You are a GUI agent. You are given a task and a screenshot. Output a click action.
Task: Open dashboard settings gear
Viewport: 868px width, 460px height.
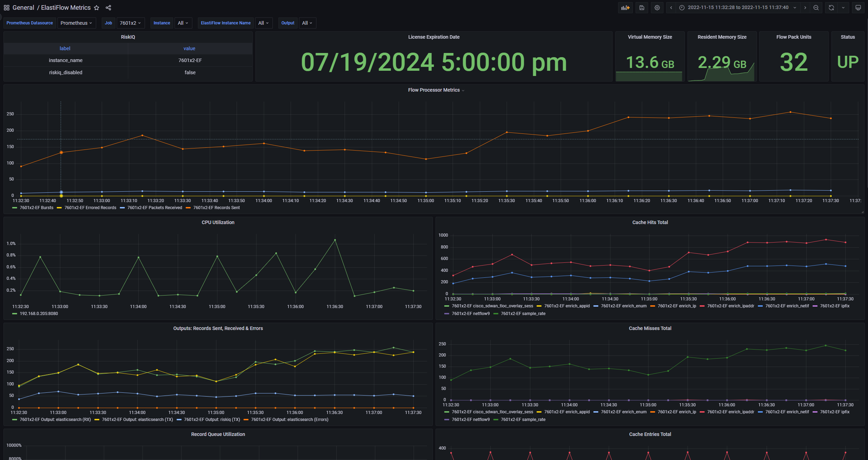657,8
